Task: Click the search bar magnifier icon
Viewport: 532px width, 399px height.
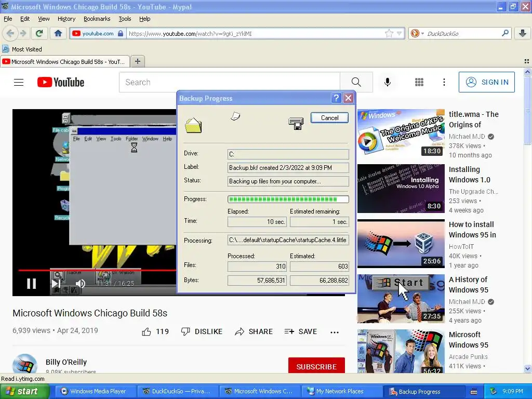Action: click(x=505, y=33)
